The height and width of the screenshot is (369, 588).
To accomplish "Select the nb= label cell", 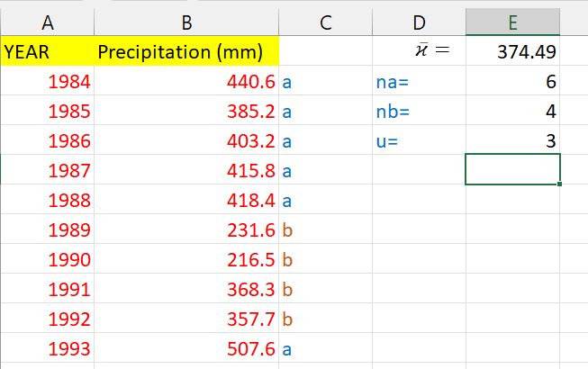I will (x=419, y=112).
